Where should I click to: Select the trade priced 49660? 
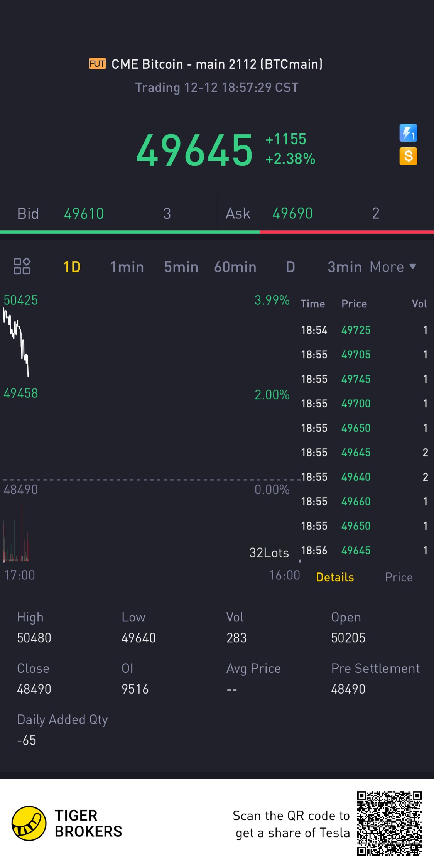tap(364, 501)
